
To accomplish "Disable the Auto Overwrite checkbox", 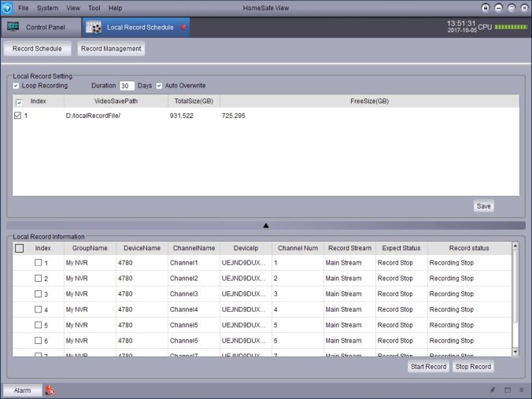I will pos(159,86).
